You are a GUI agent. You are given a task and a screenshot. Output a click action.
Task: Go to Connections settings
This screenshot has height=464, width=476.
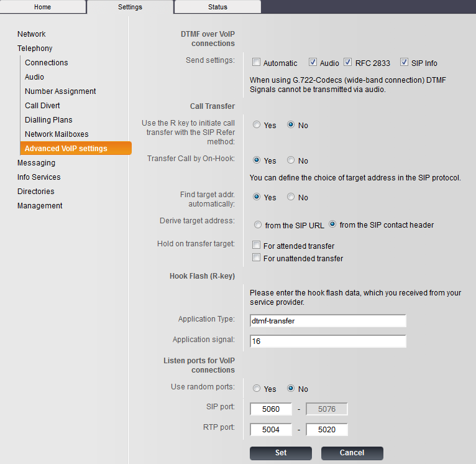click(47, 63)
